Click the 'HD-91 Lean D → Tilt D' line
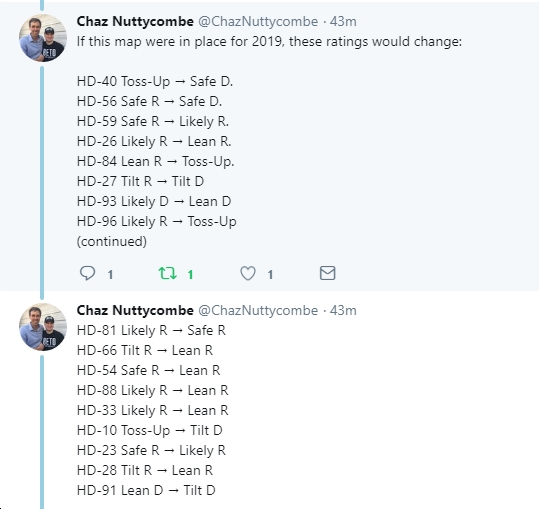The width and height of the screenshot is (539, 509). pyautogui.click(x=146, y=490)
